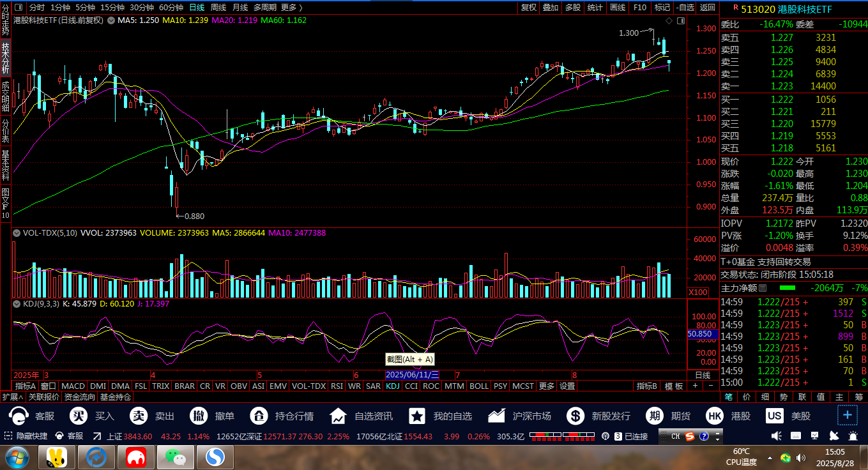Screen dimensions: 868x470
Task: Select the 5分钟 period tab
Action: (x=85, y=8)
